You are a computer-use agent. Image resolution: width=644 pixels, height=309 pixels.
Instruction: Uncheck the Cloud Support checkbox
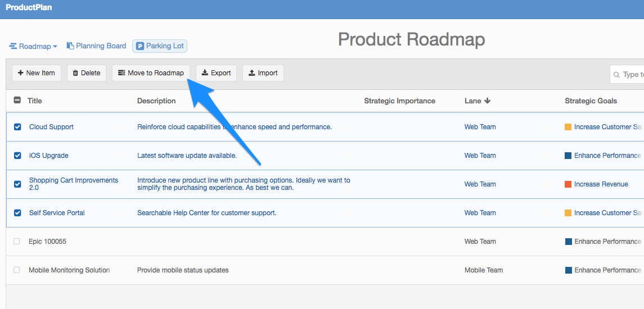click(17, 127)
